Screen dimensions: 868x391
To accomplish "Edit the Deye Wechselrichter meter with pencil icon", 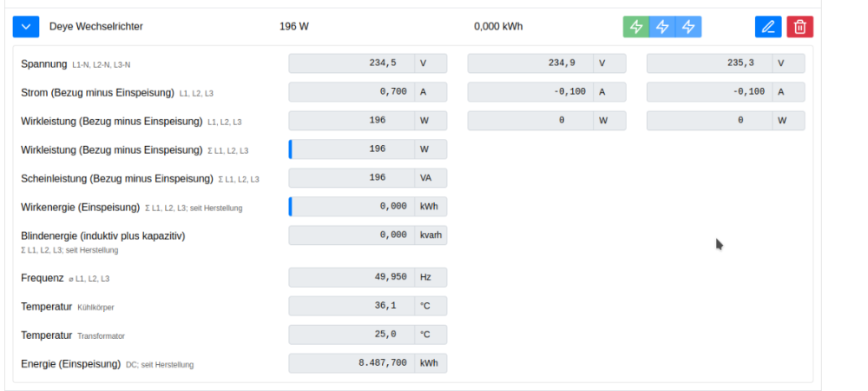I will click(768, 27).
